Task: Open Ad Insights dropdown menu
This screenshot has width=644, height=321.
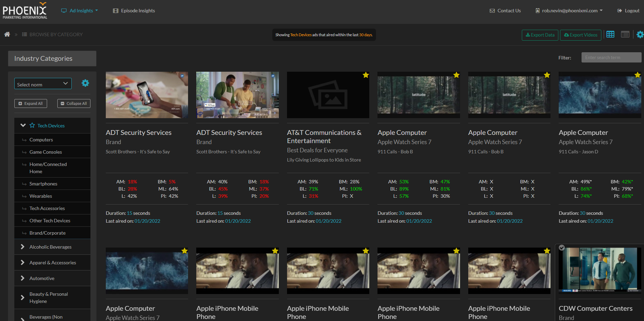Action: pos(80,11)
